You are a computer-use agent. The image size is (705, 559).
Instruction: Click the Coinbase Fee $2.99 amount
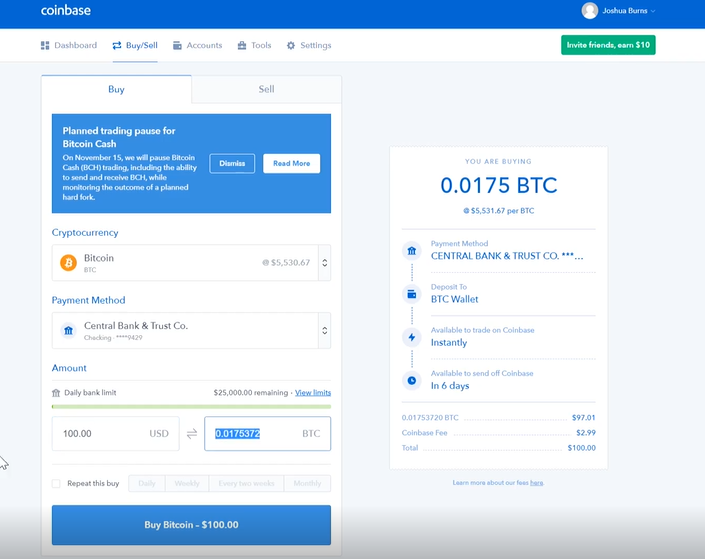point(586,433)
